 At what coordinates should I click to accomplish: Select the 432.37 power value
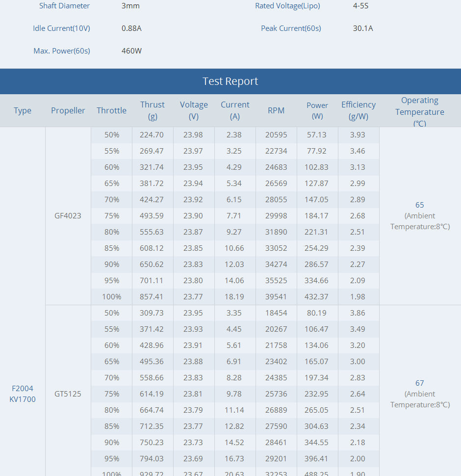(x=317, y=297)
